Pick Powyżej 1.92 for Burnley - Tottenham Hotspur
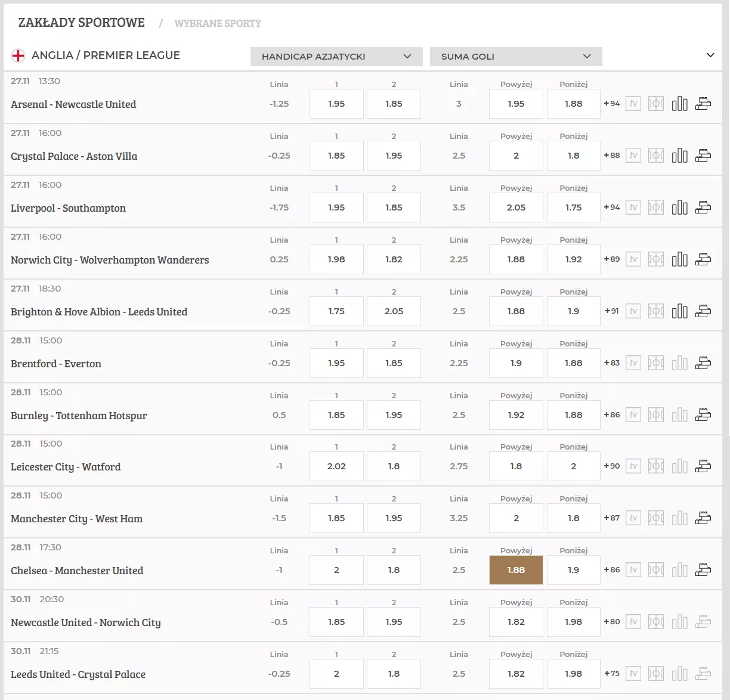730x700 pixels. pyautogui.click(x=516, y=415)
